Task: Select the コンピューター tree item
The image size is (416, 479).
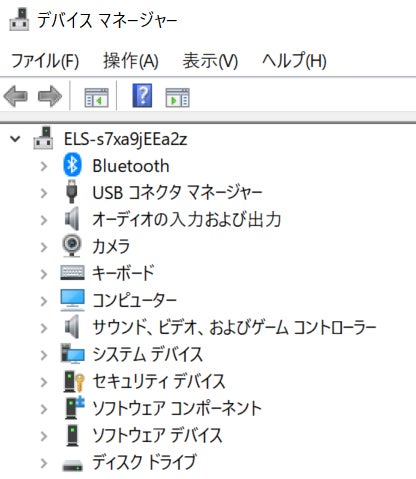Action: point(134,300)
